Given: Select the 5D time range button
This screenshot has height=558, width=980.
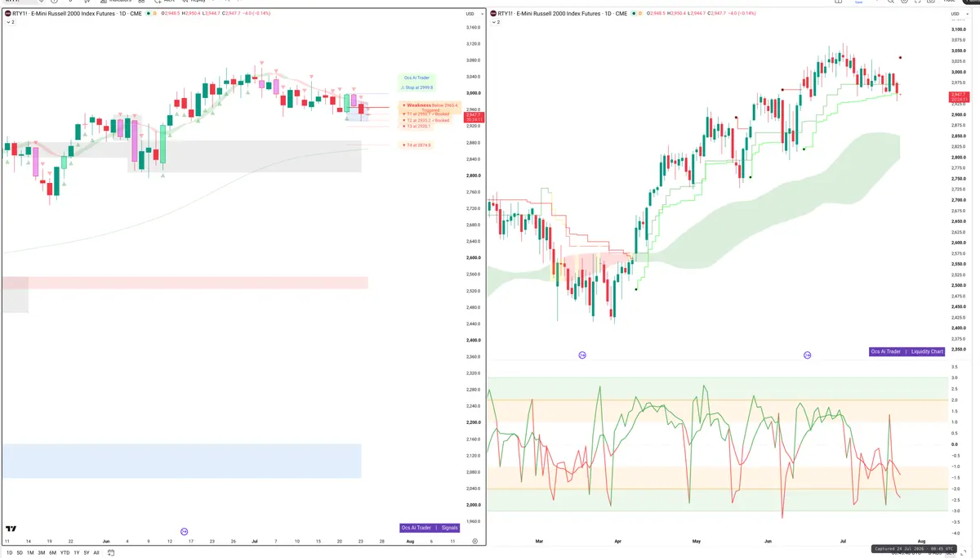Looking at the screenshot, I should [20, 552].
